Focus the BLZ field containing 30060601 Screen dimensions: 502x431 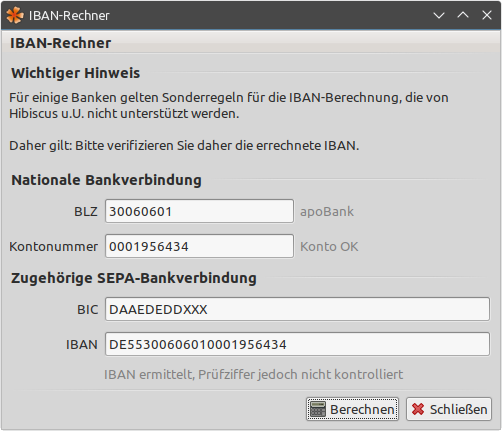coord(199,211)
